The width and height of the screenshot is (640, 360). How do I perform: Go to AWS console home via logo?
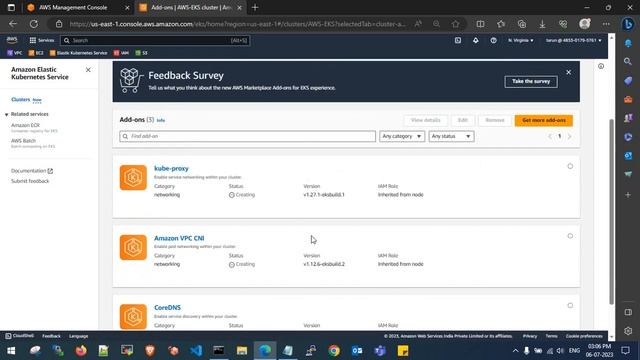coord(12,40)
